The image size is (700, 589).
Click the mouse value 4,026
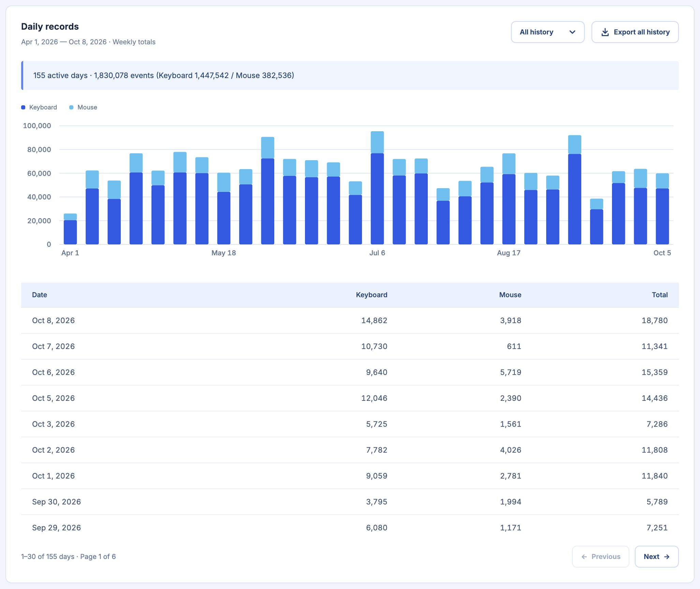[511, 450]
